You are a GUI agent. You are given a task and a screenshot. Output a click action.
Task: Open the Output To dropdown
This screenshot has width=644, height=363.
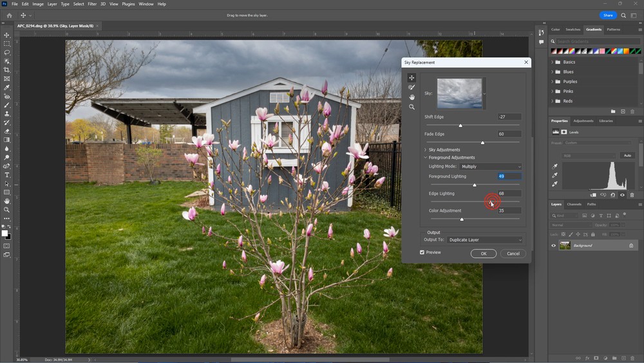point(485,240)
